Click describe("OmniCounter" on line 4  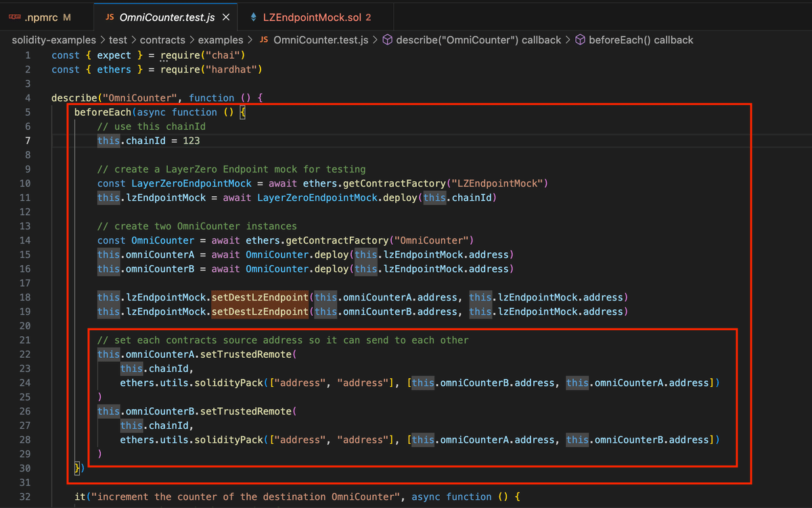coord(114,98)
